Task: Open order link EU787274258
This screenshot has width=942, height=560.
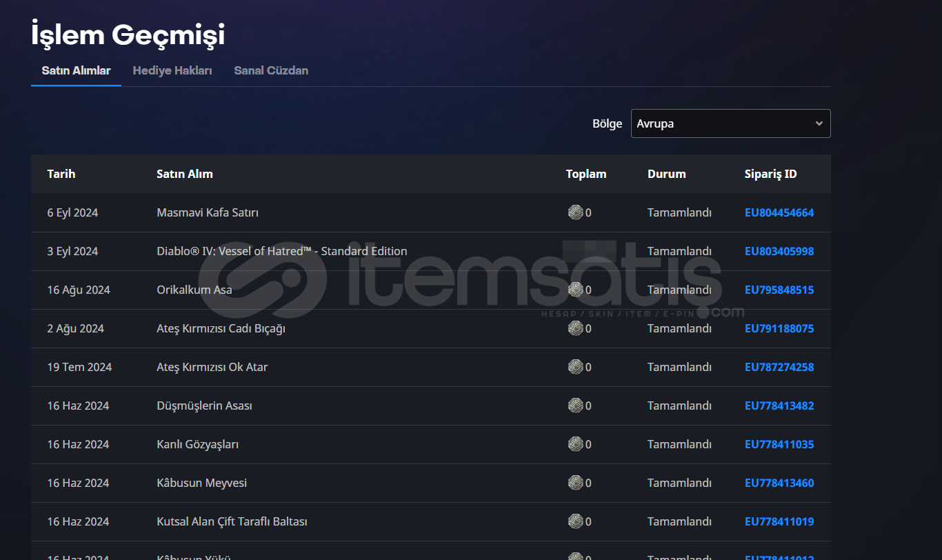Action: (x=779, y=367)
